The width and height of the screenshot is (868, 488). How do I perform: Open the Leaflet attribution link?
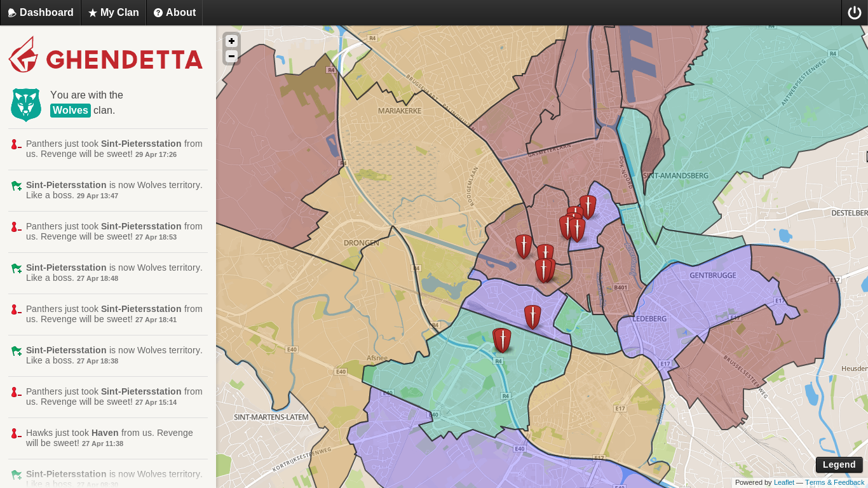coord(783,482)
